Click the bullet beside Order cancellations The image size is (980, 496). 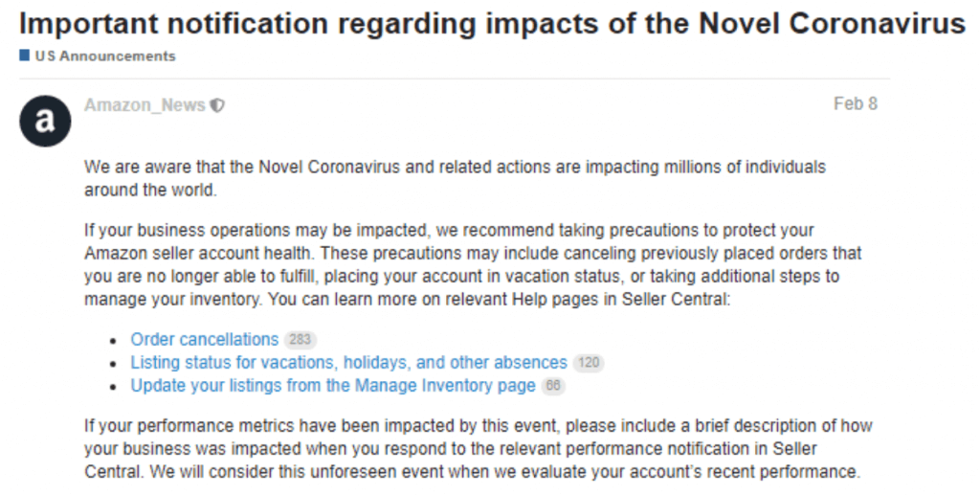pos(113,341)
